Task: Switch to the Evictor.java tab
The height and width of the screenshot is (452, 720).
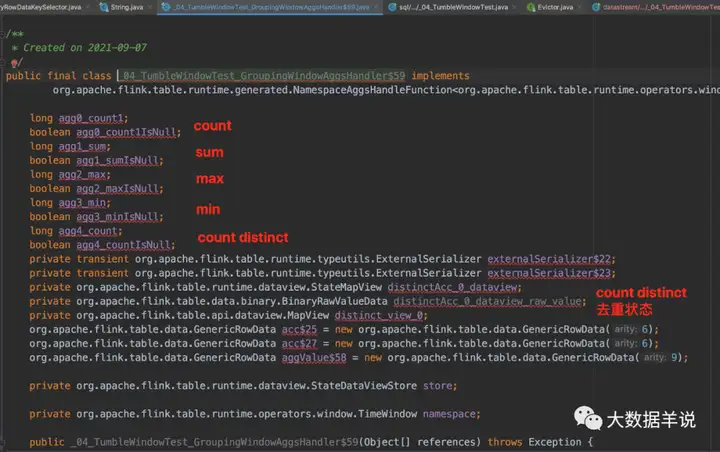Action: [x=555, y=7]
